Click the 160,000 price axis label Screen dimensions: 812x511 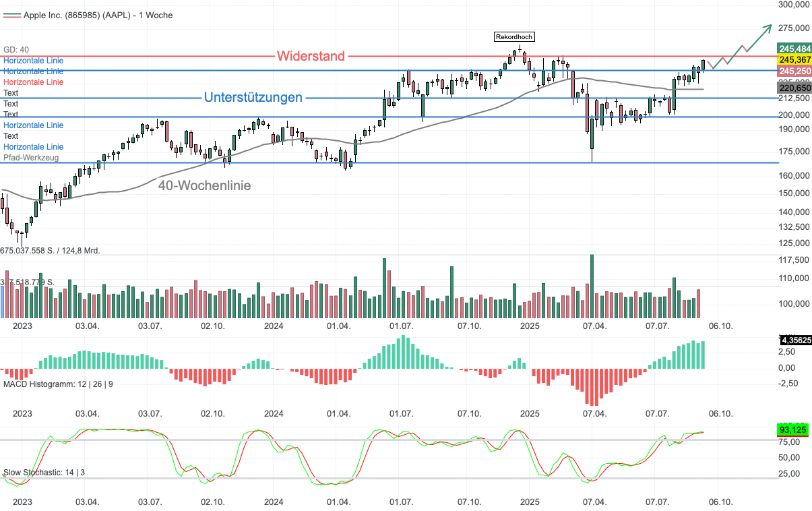pos(794,176)
